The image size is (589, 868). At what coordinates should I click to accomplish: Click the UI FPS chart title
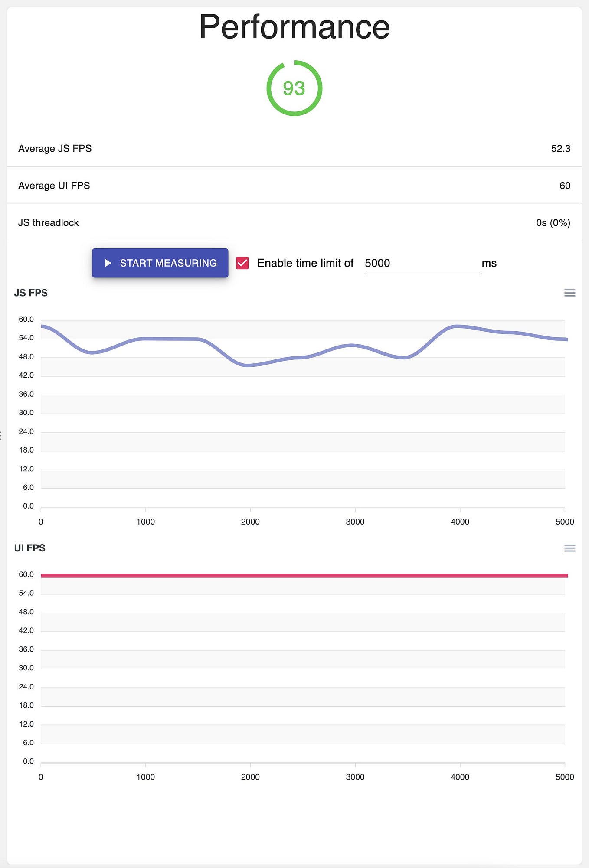click(29, 548)
